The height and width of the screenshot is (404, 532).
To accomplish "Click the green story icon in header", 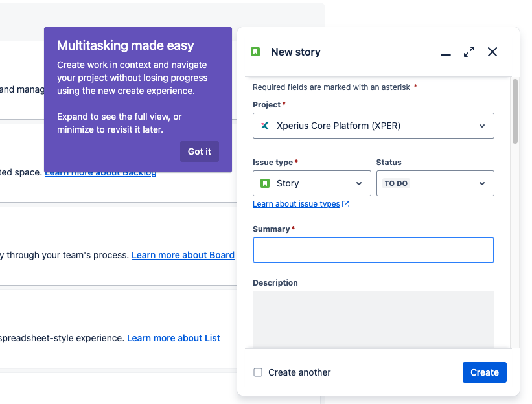I will tap(255, 52).
